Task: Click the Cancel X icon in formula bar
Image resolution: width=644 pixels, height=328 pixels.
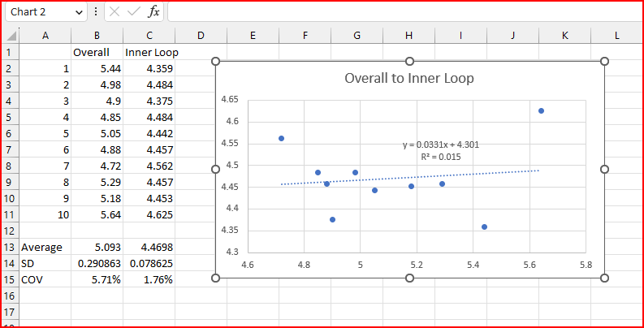Action: click(x=115, y=12)
